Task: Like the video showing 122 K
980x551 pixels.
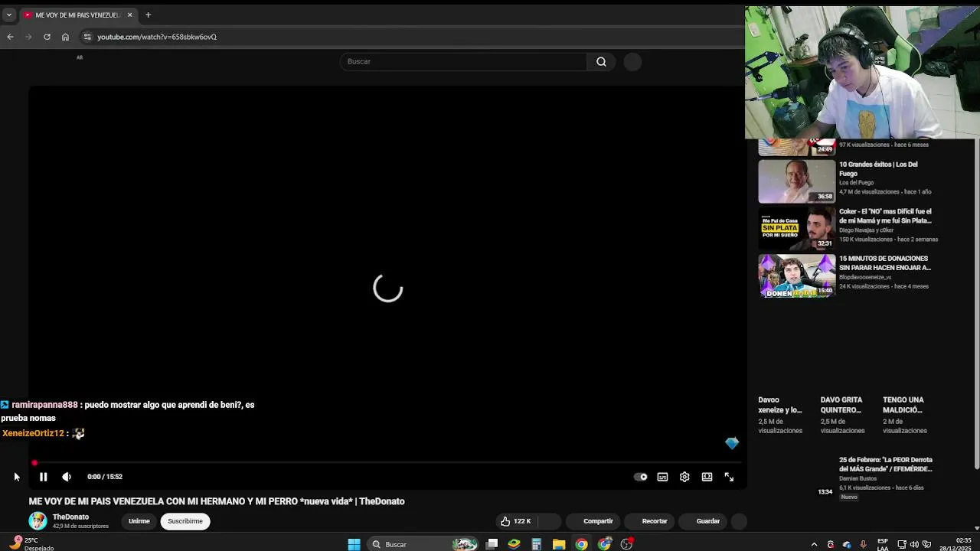Action: 516,521
